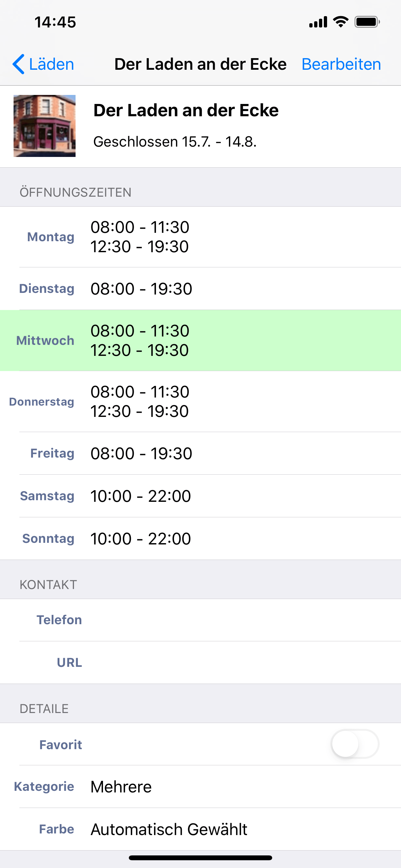401x868 pixels.
Task: Select the Dienstag opening hours row
Action: click(x=200, y=289)
